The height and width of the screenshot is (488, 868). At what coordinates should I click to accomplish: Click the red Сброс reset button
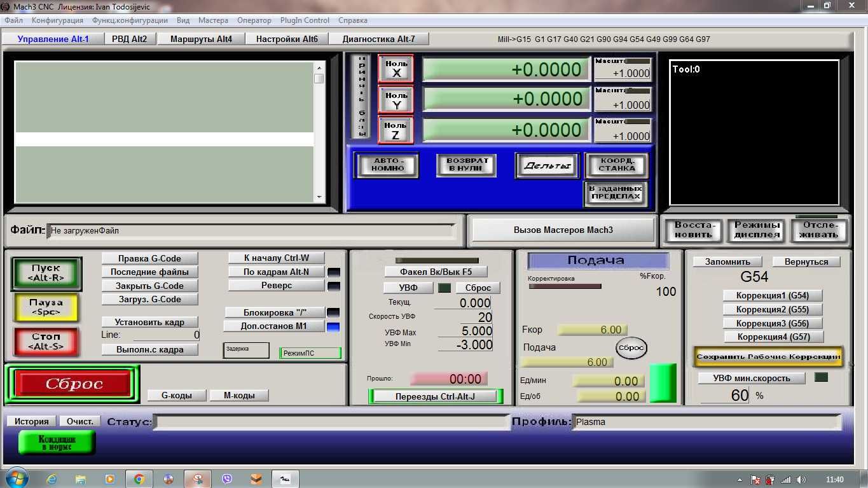coord(74,384)
